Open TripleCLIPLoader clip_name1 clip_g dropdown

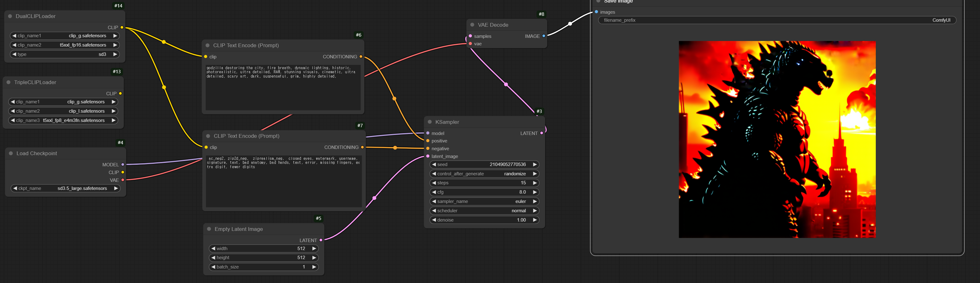pos(63,102)
